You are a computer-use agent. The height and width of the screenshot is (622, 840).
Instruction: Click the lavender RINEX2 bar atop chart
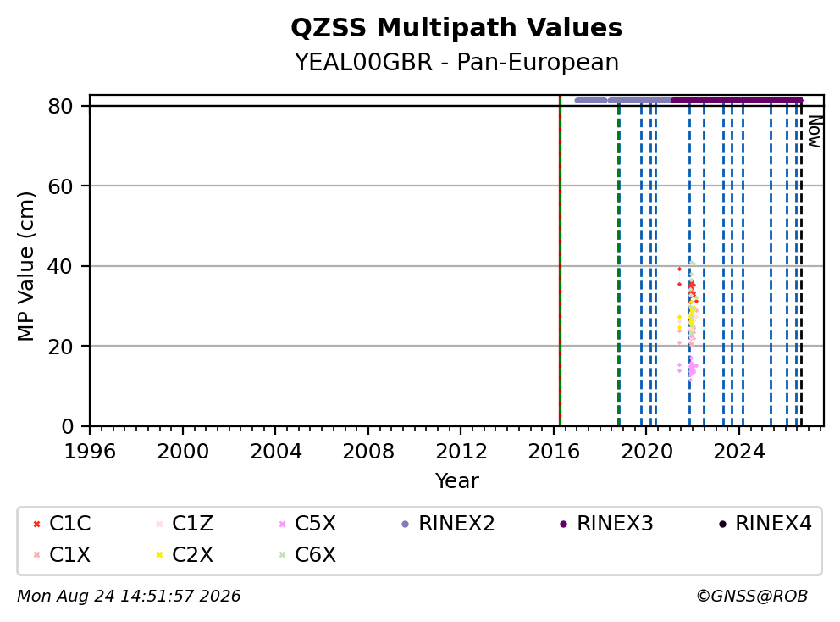click(x=623, y=100)
